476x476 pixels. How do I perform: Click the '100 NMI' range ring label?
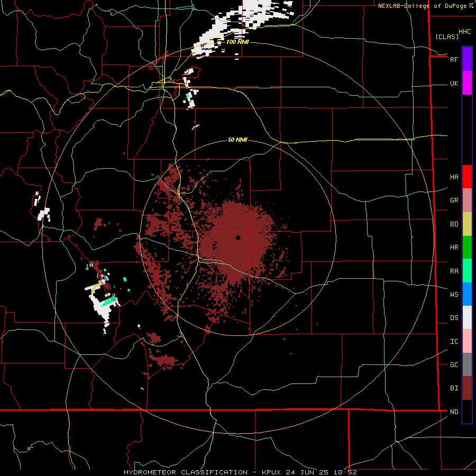click(237, 42)
